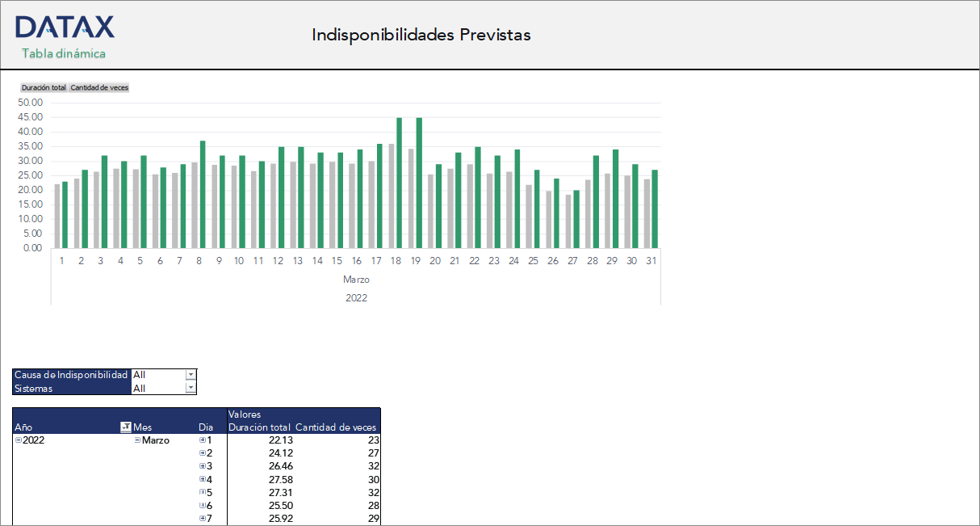This screenshot has height=526, width=980.
Task: Select the Año column header cell
Action: [x=24, y=427]
